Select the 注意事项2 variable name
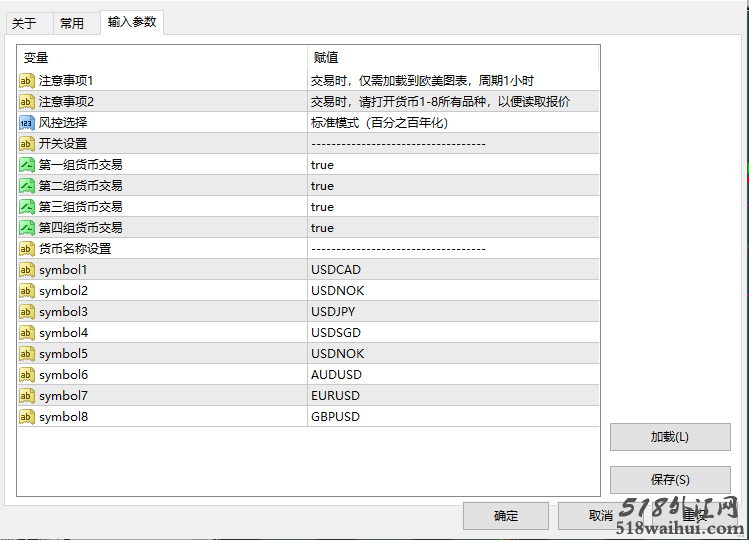The image size is (749, 540). click(66, 102)
